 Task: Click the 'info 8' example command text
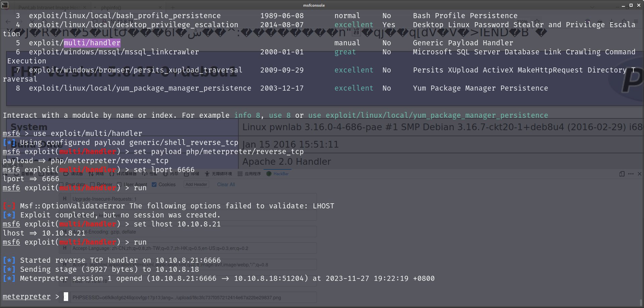point(247,115)
